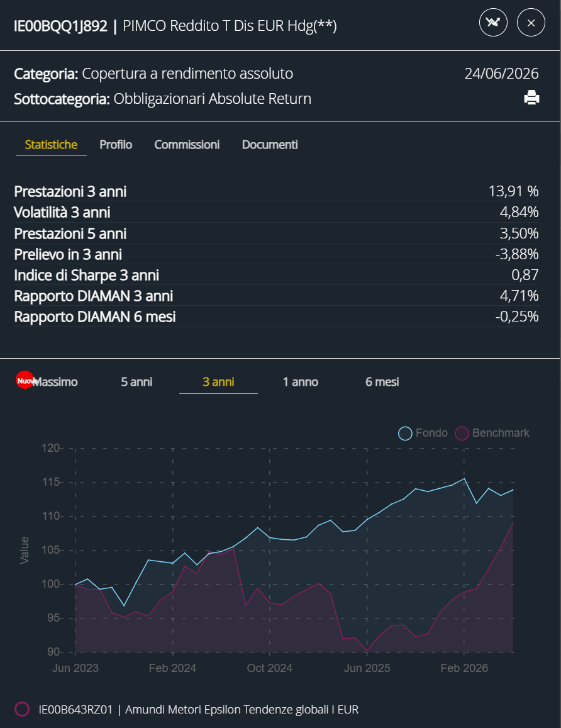Open the Documenti tab
Image resolution: width=561 pixels, height=728 pixels.
pos(270,144)
